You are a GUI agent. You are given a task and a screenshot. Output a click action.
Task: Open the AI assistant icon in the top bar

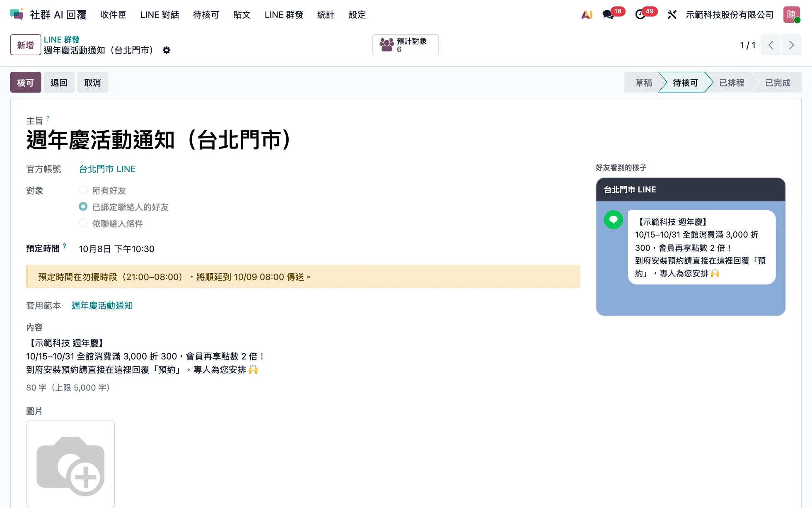587,15
